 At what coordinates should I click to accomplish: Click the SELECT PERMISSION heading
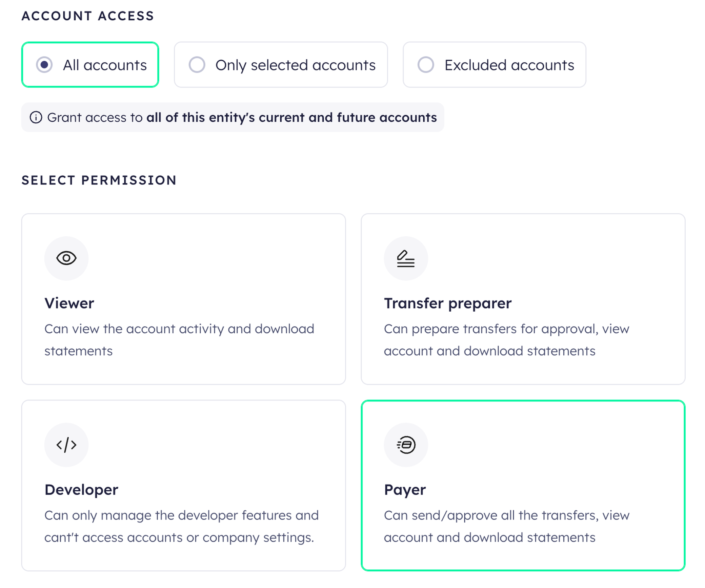[99, 180]
